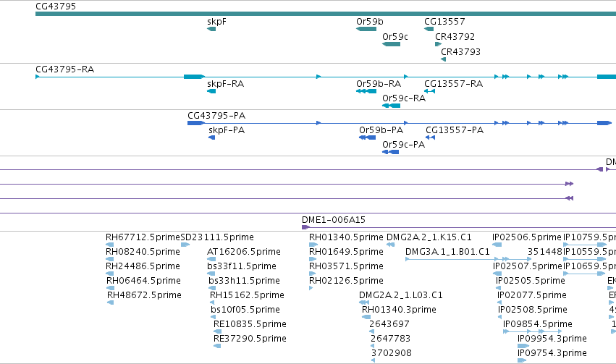Click the AT16206.5prime EST glyph

(211, 259)
